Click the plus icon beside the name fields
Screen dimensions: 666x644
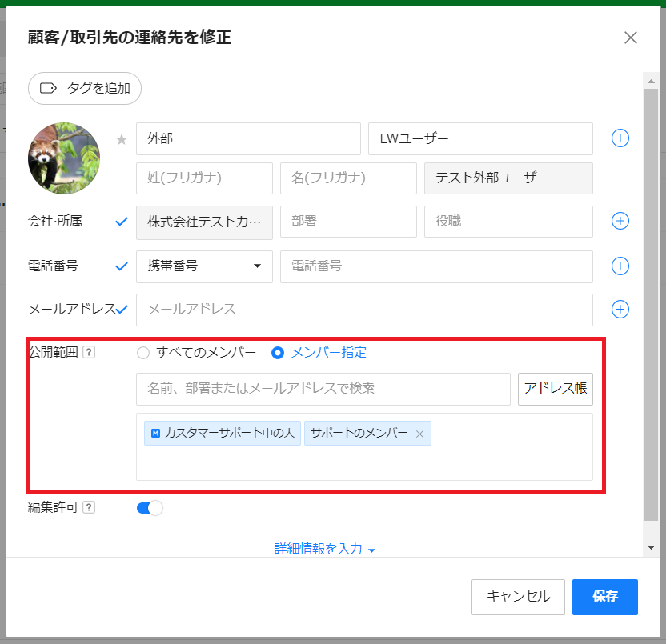point(620,138)
